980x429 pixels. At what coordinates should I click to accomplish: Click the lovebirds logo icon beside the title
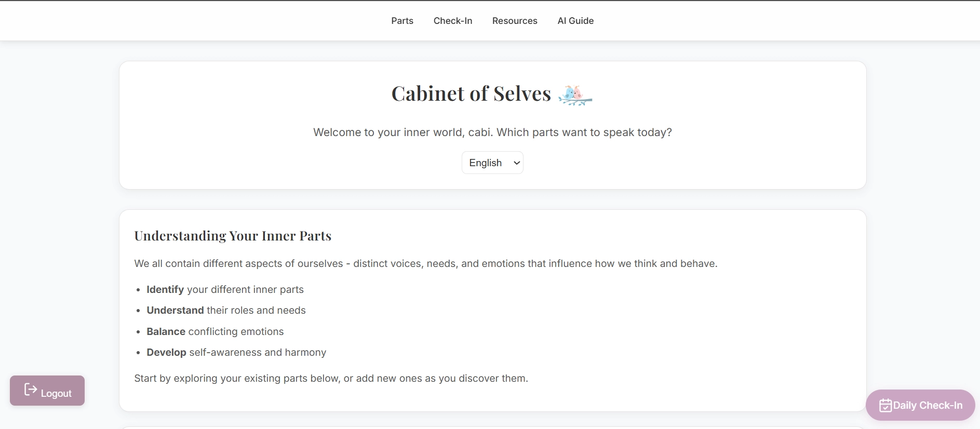(x=575, y=95)
